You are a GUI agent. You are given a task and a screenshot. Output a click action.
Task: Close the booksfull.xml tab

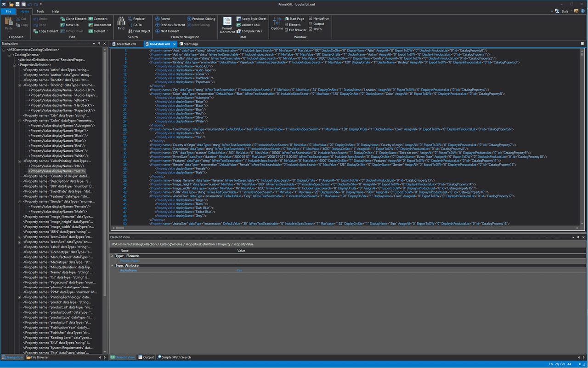(x=175, y=44)
